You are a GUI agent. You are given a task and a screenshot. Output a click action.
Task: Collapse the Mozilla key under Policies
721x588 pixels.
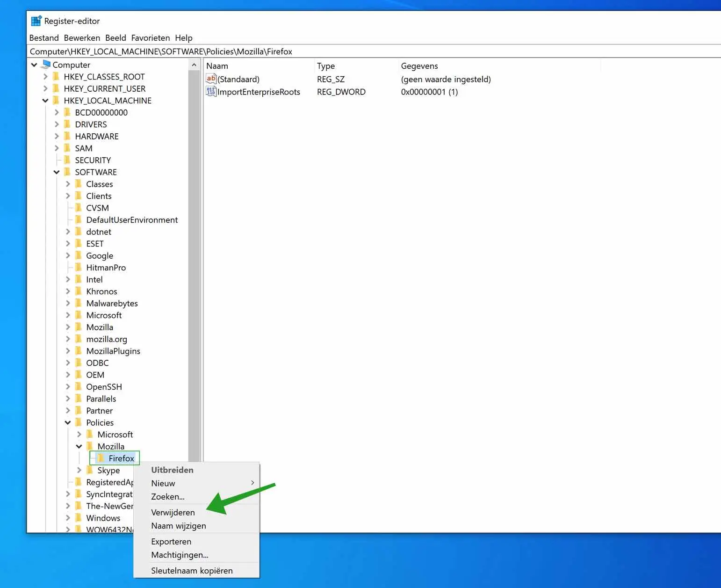point(79,446)
